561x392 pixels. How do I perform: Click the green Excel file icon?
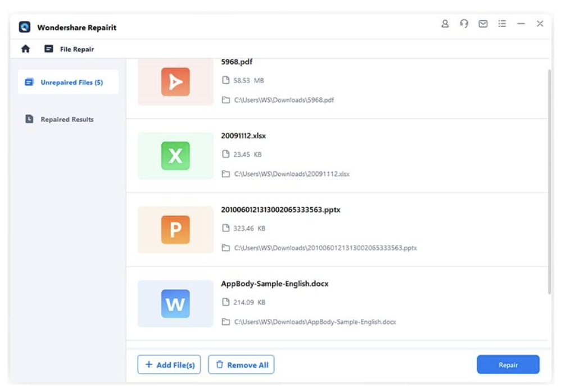(x=175, y=156)
